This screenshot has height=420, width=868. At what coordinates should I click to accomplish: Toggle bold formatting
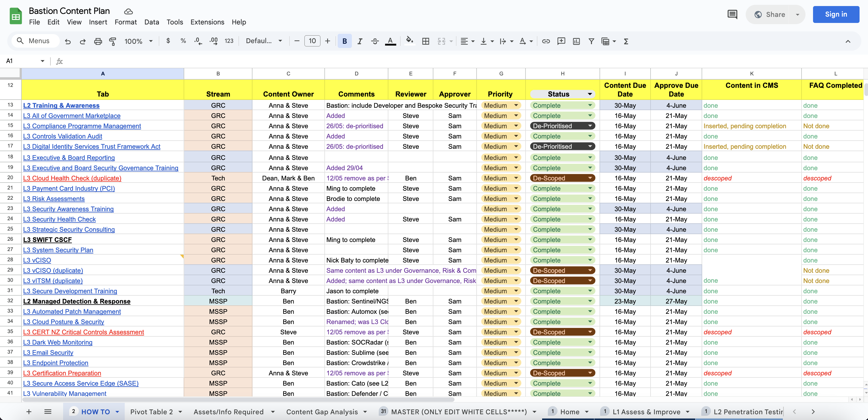click(344, 41)
